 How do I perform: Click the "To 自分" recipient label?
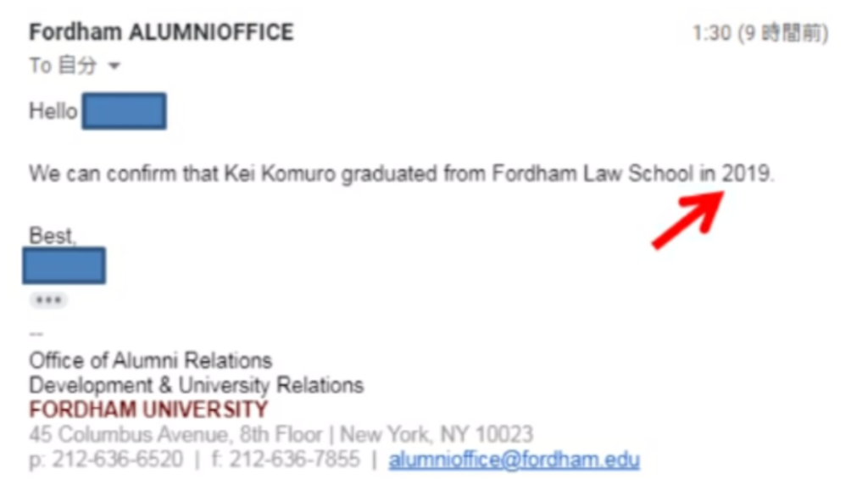point(63,65)
